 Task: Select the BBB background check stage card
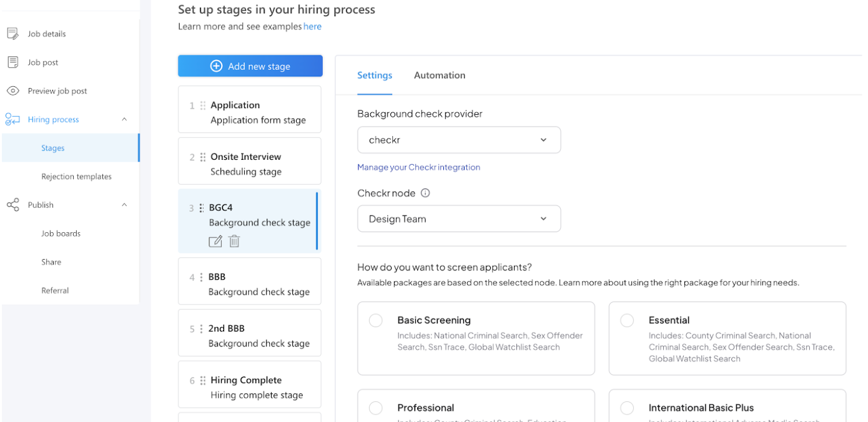click(x=250, y=281)
